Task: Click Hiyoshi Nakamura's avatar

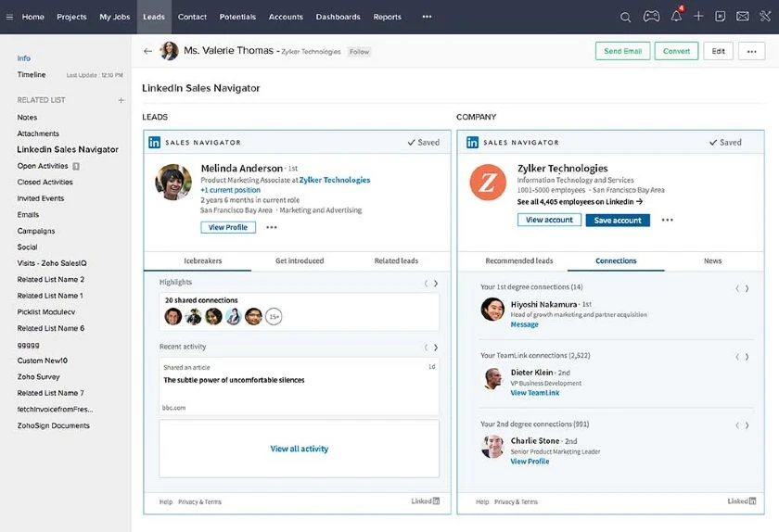Action: pos(492,309)
